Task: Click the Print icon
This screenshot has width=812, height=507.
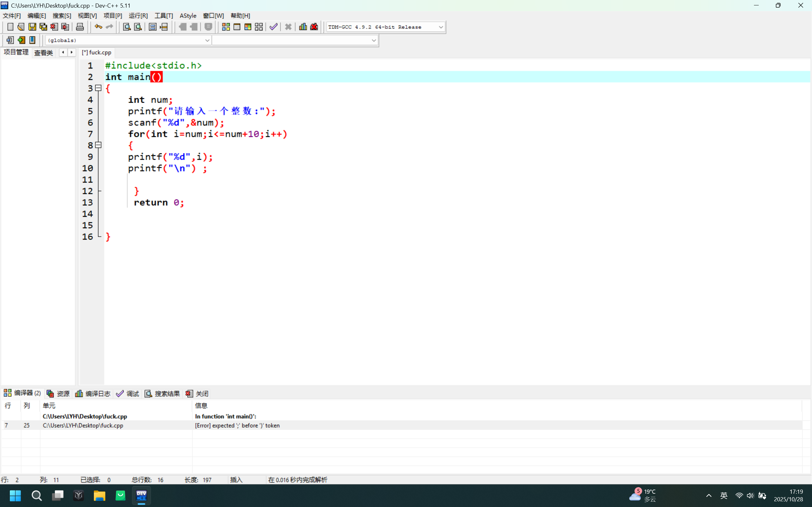Action: pyautogui.click(x=80, y=27)
